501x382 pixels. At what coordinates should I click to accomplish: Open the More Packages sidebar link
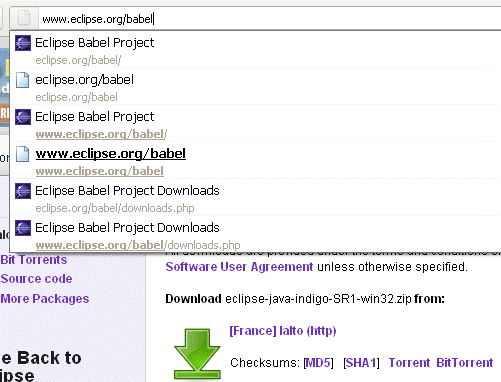(45, 299)
